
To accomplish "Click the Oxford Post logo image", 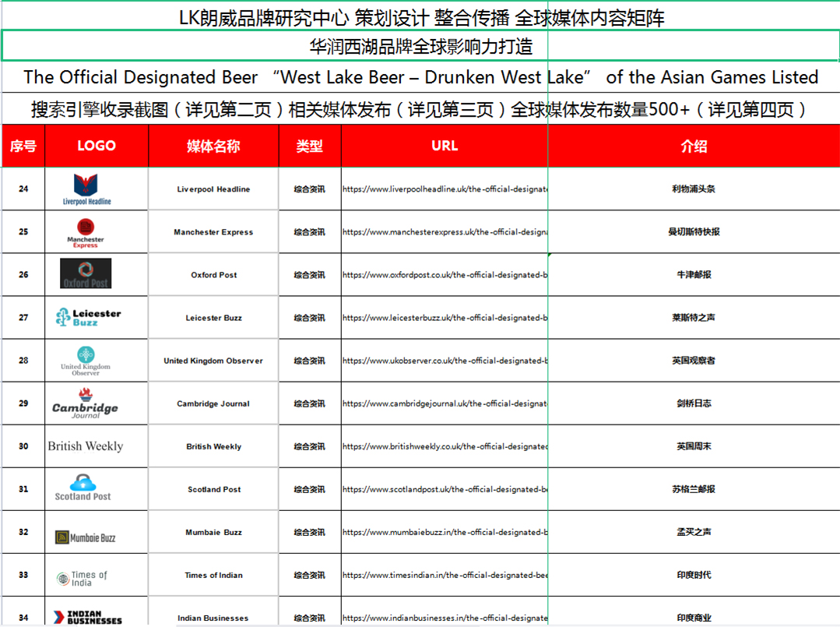I will pyautogui.click(x=86, y=273).
